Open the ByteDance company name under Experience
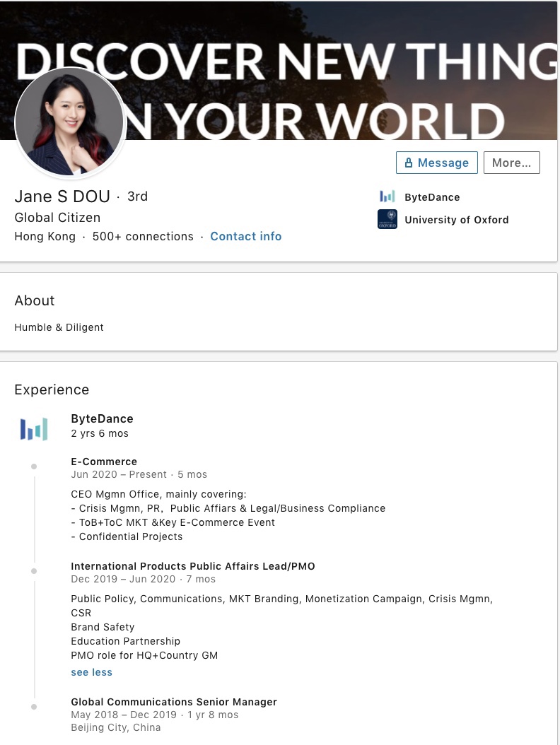Screen dimensions: 560x745 tap(102, 418)
